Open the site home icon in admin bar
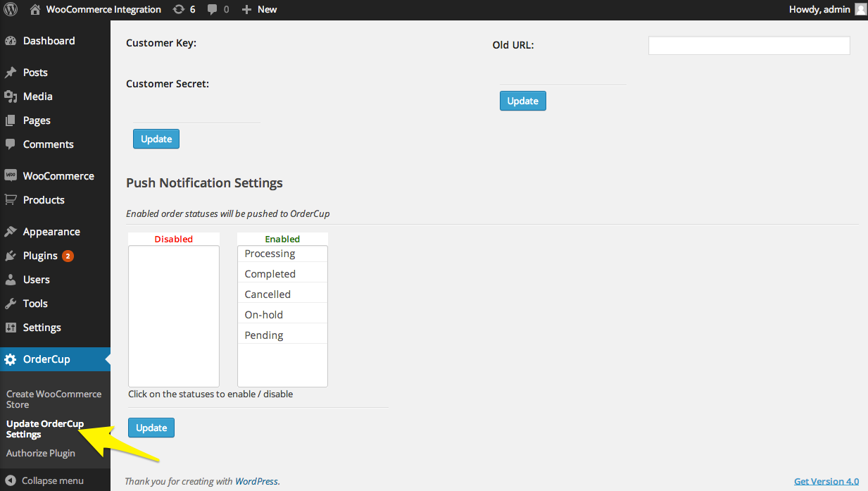This screenshot has height=491, width=868. pos(35,10)
